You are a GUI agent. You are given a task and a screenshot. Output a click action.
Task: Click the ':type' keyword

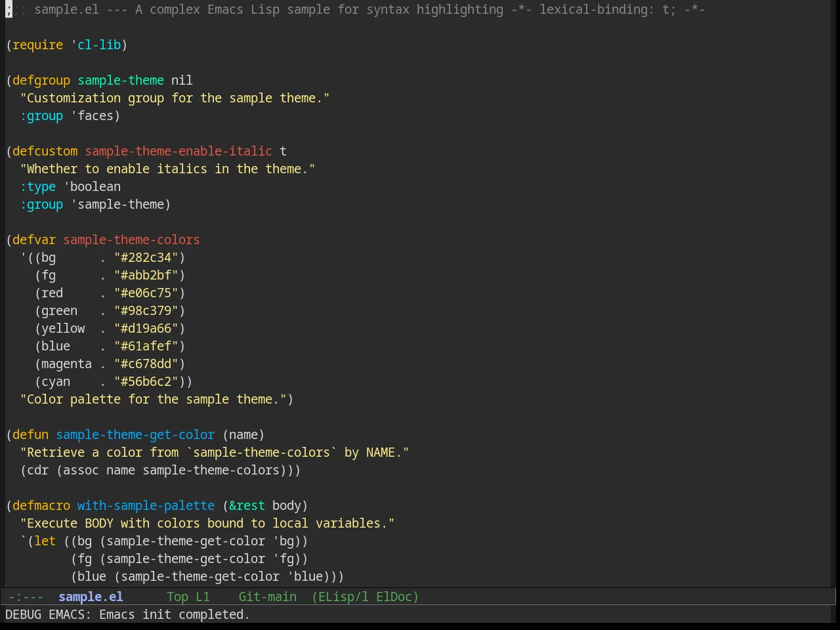(x=38, y=186)
